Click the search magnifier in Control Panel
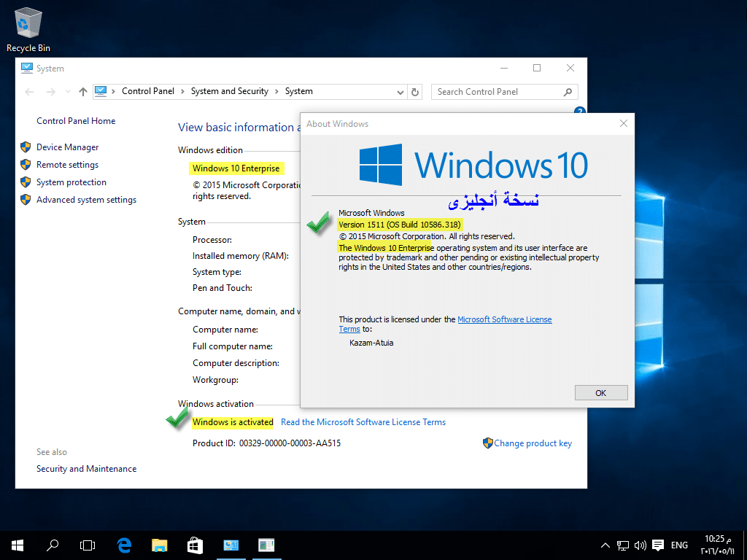This screenshot has width=747, height=560. coord(568,92)
